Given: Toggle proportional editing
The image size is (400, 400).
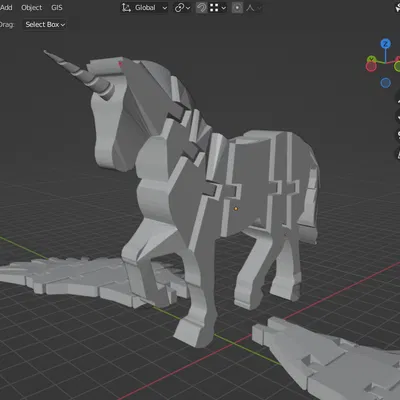Looking at the screenshot, I should click(x=237, y=7).
